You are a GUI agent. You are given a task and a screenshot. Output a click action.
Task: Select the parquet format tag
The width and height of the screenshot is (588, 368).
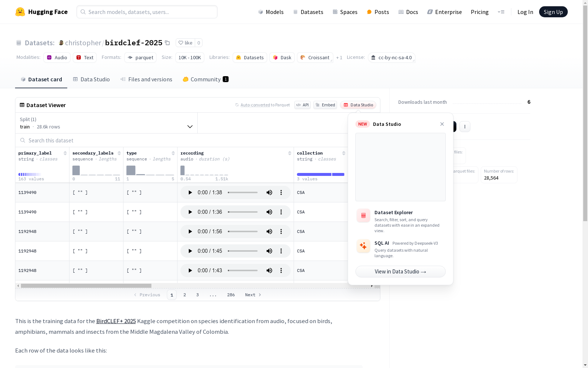coord(140,57)
